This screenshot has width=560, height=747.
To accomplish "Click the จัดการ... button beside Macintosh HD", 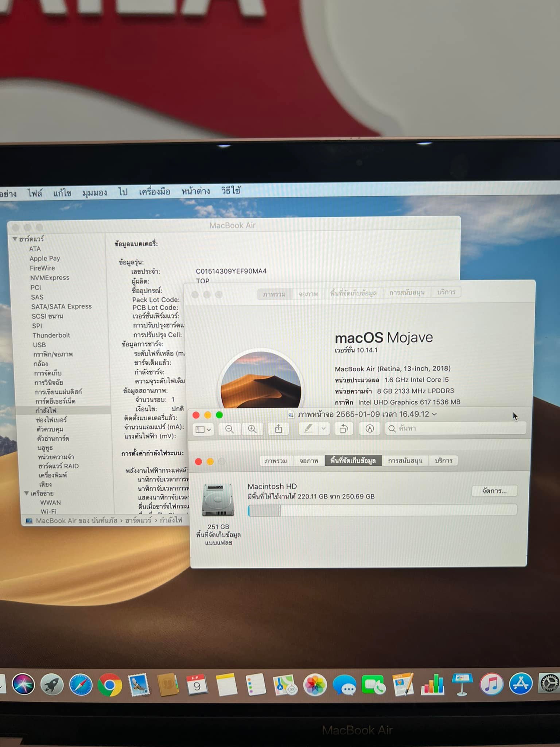I will click(494, 491).
